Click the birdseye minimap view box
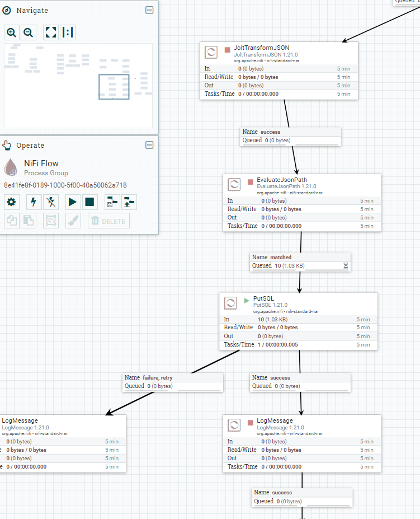420x519 pixels. (x=114, y=87)
